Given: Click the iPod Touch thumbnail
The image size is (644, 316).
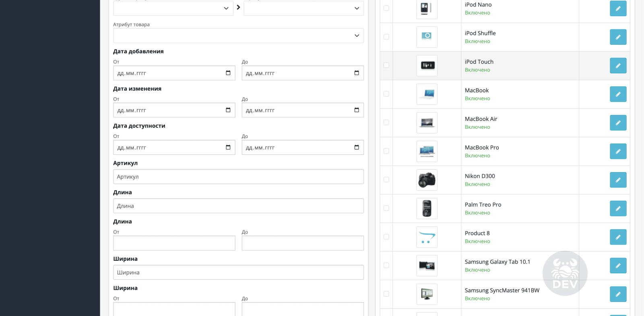Looking at the screenshot, I should 427,66.
